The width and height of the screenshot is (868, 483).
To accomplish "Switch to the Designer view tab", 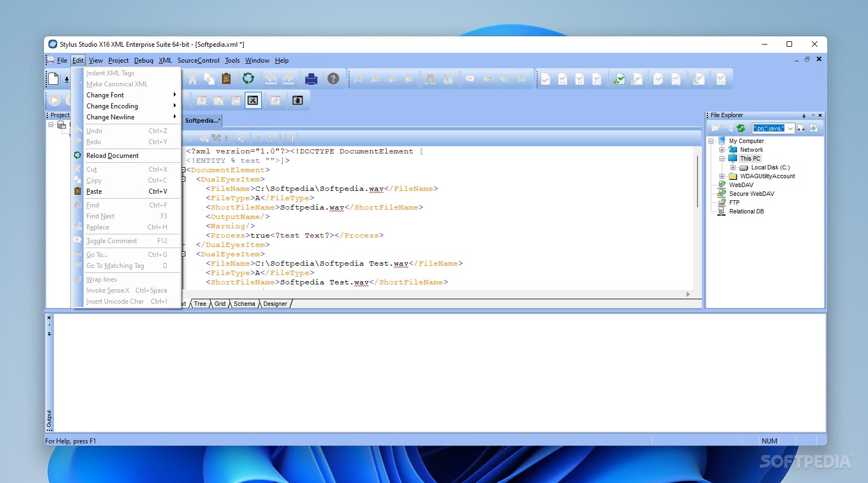I will tap(275, 304).
